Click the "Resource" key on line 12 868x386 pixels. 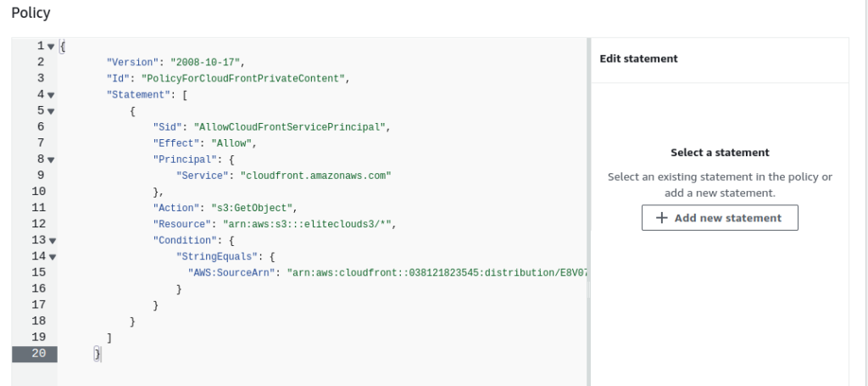(182, 224)
